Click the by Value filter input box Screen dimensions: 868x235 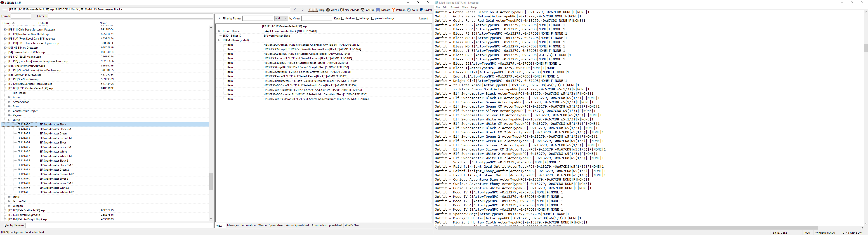coord(316,18)
